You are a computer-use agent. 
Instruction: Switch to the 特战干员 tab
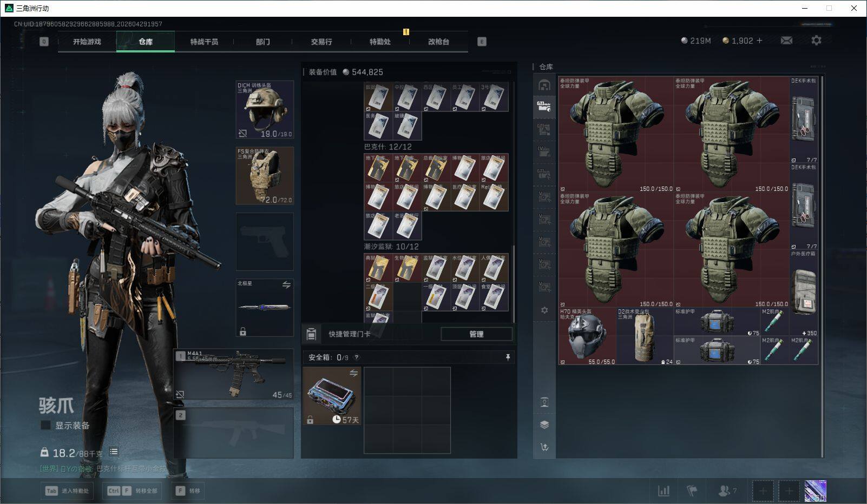[x=204, y=42]
